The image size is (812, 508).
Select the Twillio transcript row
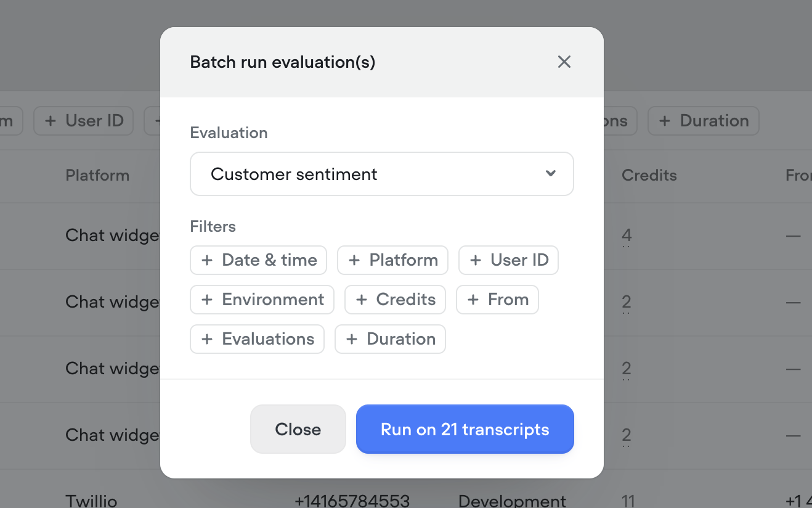pos(91,499)
